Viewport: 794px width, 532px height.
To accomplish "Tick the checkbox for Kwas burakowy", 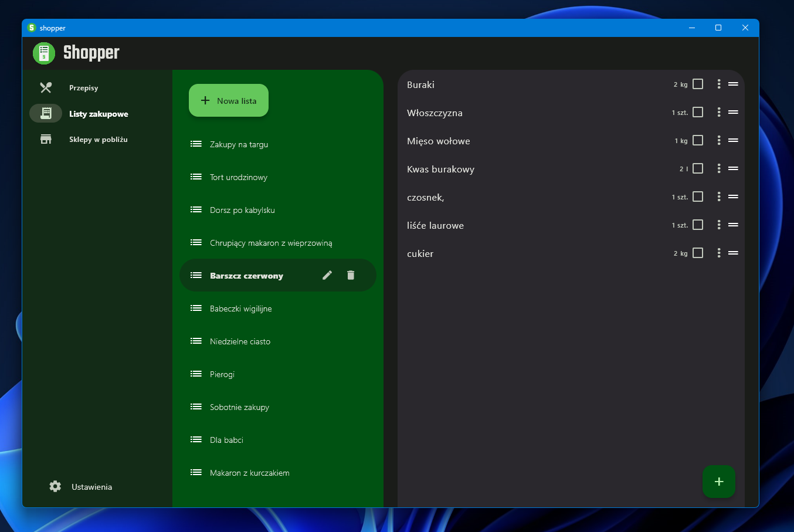I will tap(698, 168).
